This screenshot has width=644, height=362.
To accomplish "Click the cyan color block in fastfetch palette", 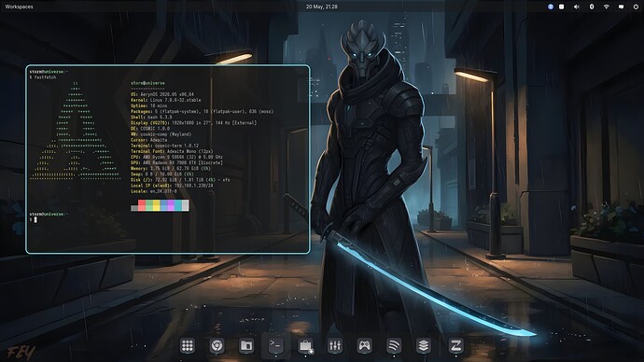I will tap(178, 205).
